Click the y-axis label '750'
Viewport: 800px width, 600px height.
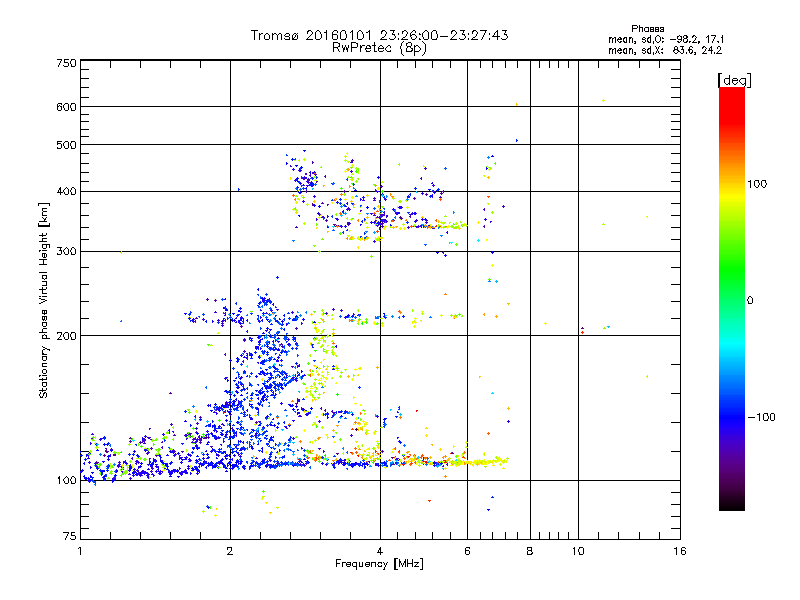tap(66, 63)
